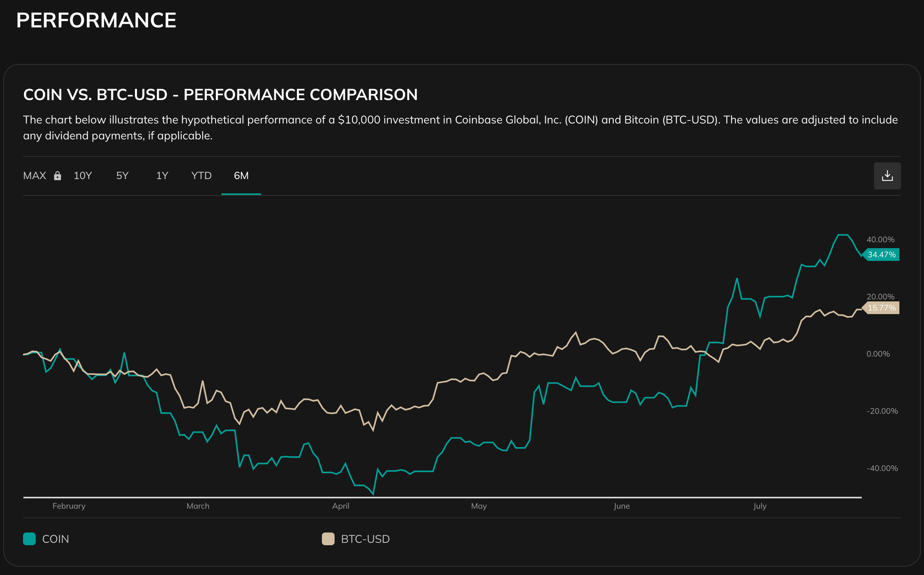Toggle BTC-USD series via legend label
The height and width of the screenshot is (575, 924).
click(365, 539)
